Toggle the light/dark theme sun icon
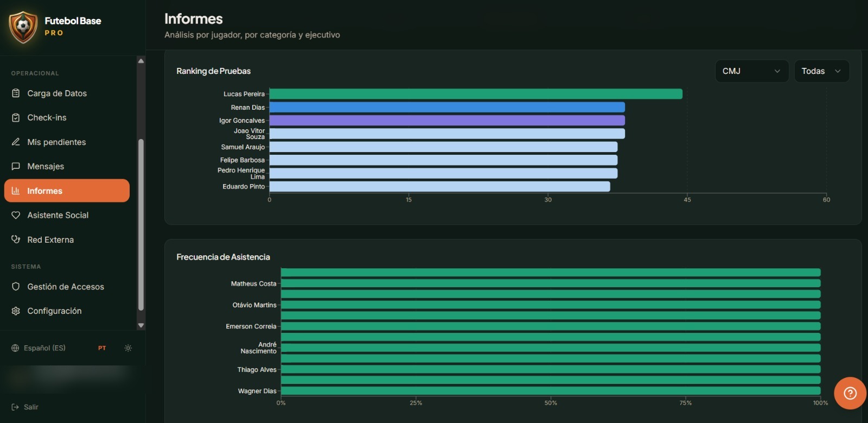Image resolution: width=868 pixels, height=423 pixels. tap(128, 348)
